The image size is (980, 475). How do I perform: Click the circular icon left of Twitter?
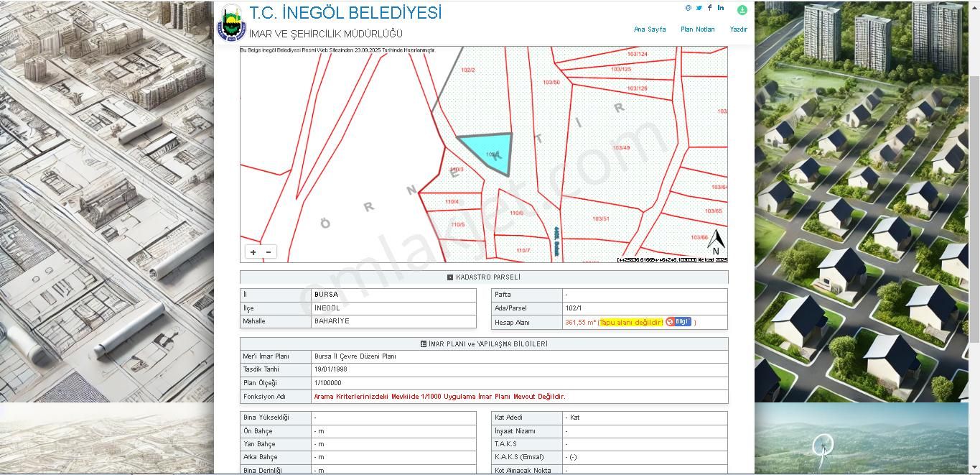(689, 8)
